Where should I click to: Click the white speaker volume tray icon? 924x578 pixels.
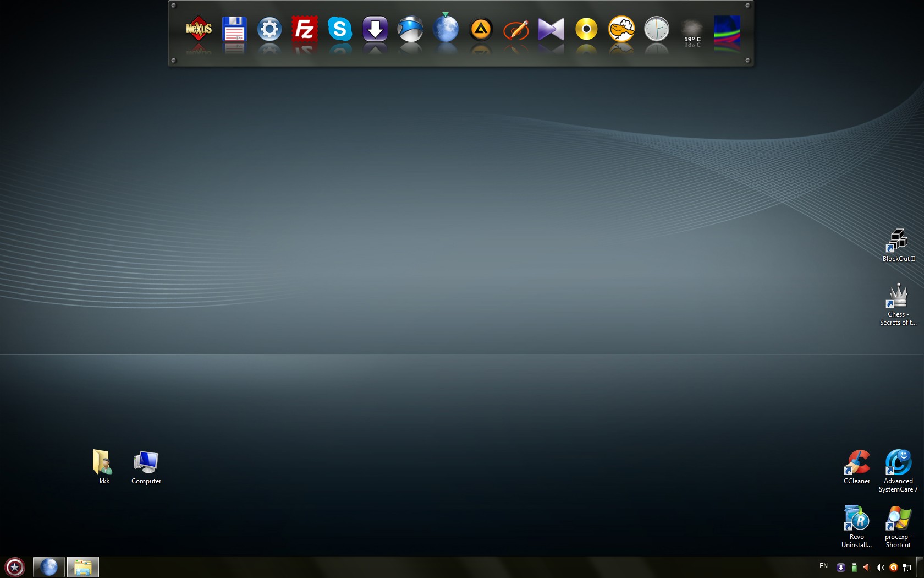[879, 568]
